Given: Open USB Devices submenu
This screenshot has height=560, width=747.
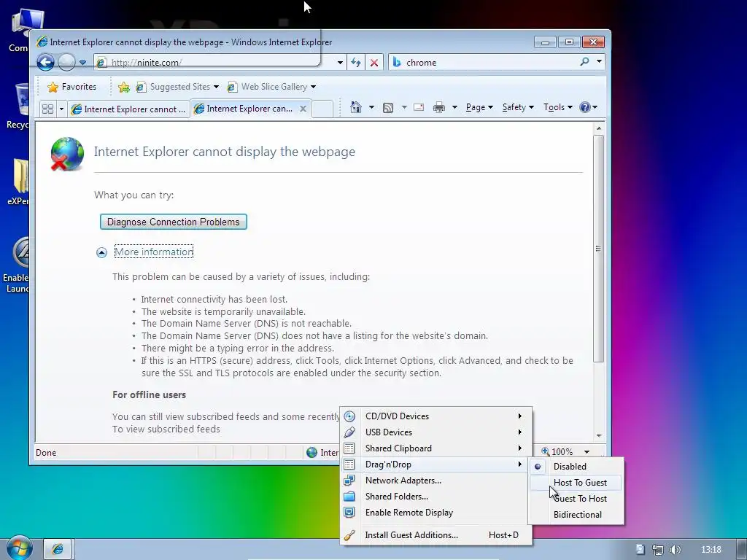Looking at the screenshot, I should coord(436,432).
